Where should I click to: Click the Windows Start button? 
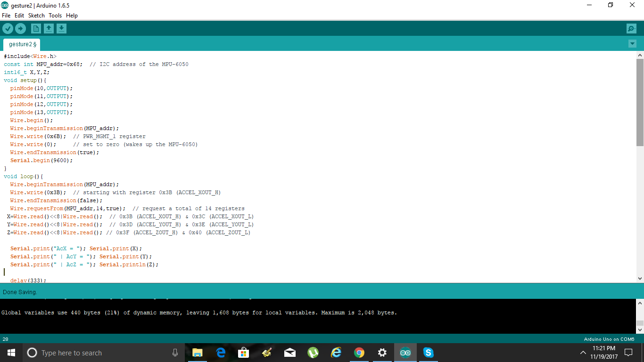(11, 352)
